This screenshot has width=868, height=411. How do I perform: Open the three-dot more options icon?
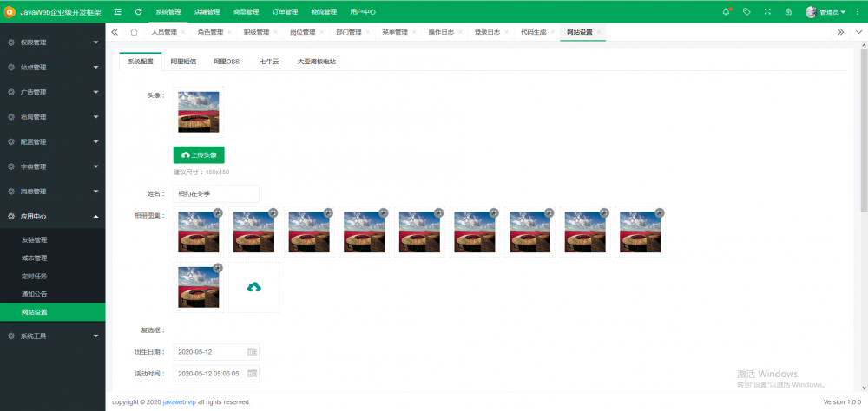(x=858, y=11)
